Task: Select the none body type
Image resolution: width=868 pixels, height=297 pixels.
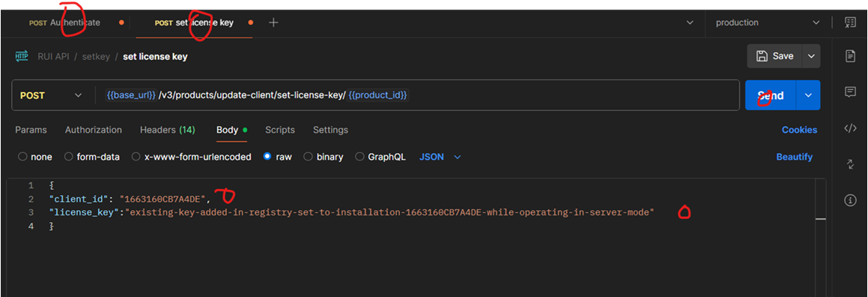Action: coord(35,157)
